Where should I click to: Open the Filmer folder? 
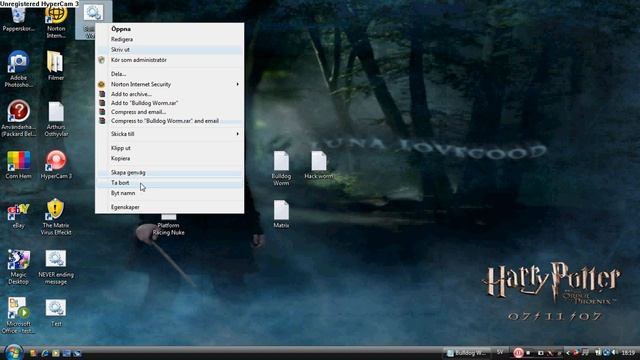click(x=56, y=65)
